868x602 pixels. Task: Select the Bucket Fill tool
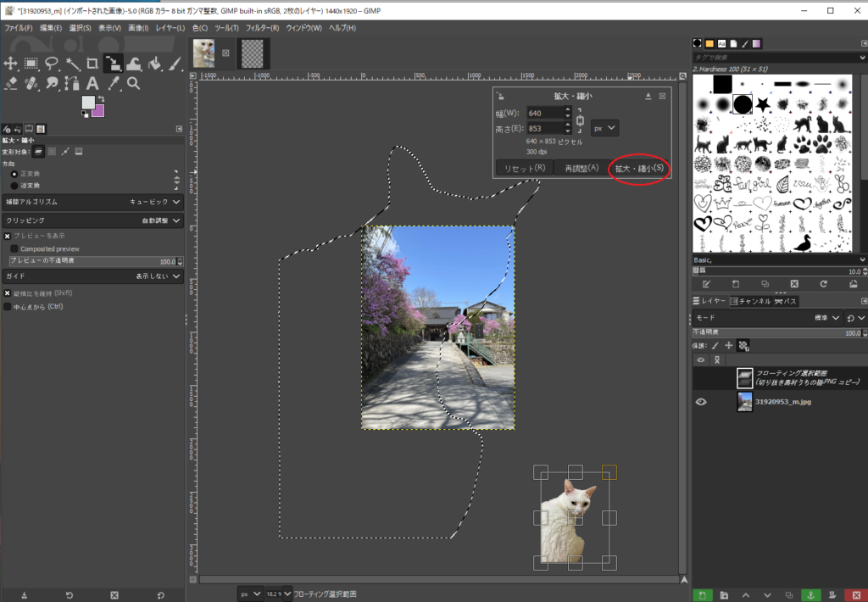(x=154, y=64)
